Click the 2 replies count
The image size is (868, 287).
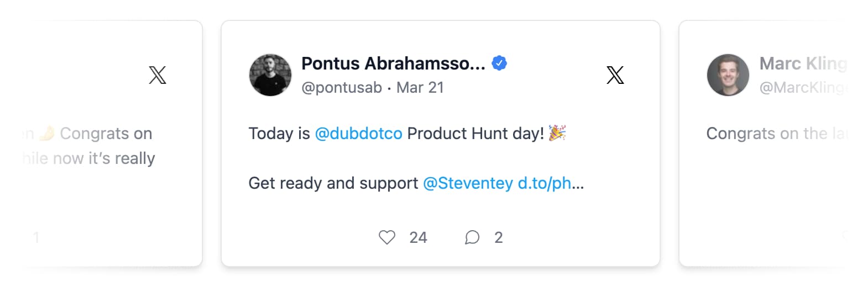point(499,237)
